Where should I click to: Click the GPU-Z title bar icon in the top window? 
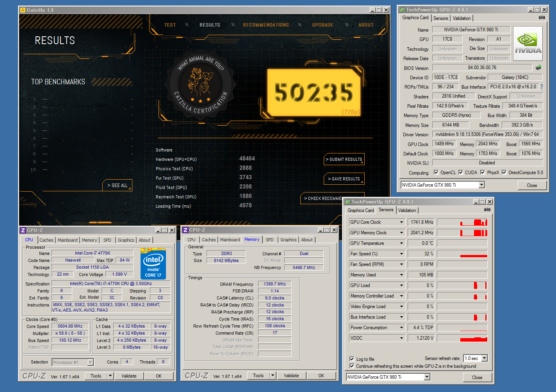[402, 10]
